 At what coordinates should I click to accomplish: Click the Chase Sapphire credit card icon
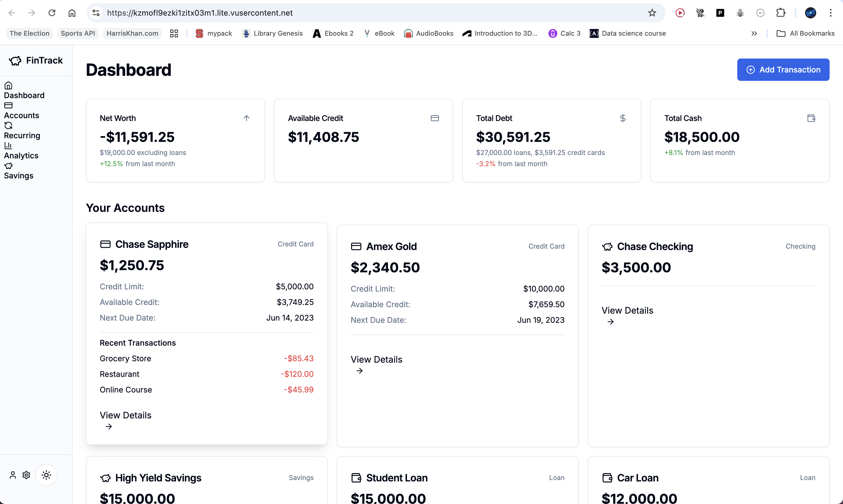[105, 244]
